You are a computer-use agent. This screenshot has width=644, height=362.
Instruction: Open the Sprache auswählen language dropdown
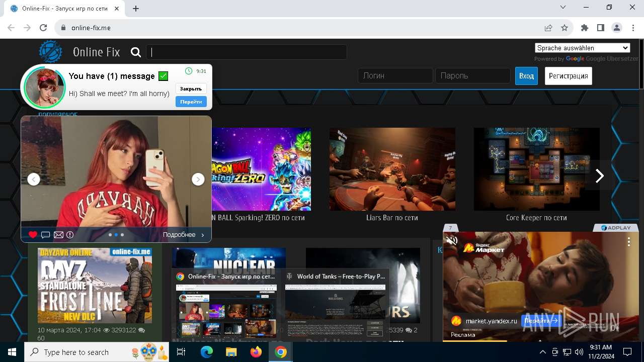pyautogui.click(x=583, y=48)
